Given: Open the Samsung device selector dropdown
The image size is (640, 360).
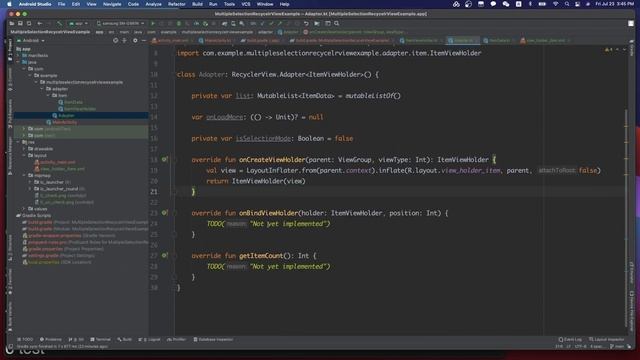Looking at the screenshot, I should point(120,24).
